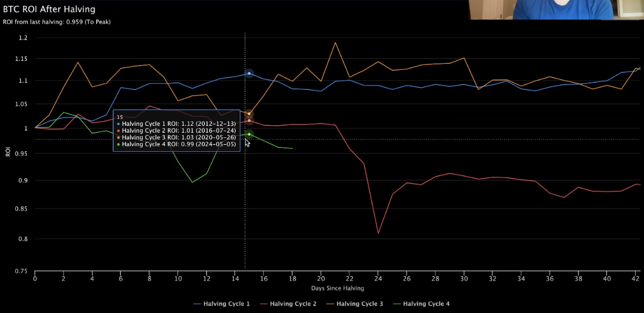
Task: Click orange Cycle 3 marker at day 15
Action: coord(249,114)
